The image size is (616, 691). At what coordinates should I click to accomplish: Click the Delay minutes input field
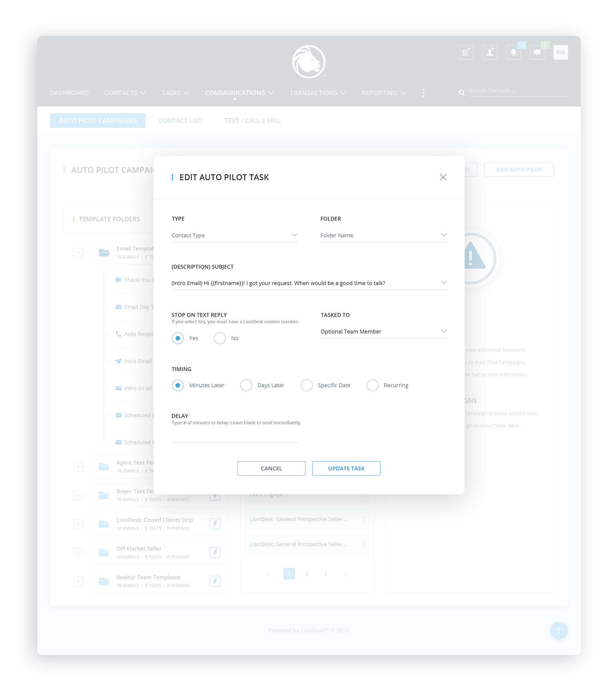234,436
